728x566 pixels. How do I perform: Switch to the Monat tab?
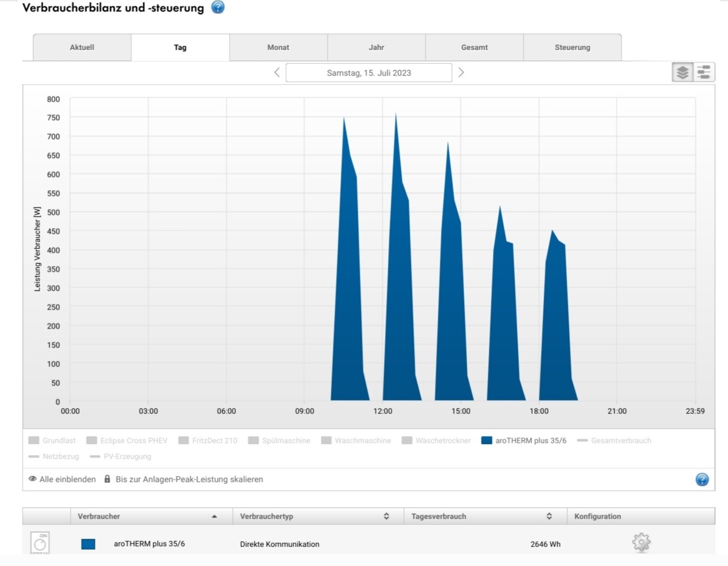pos(278,47)
